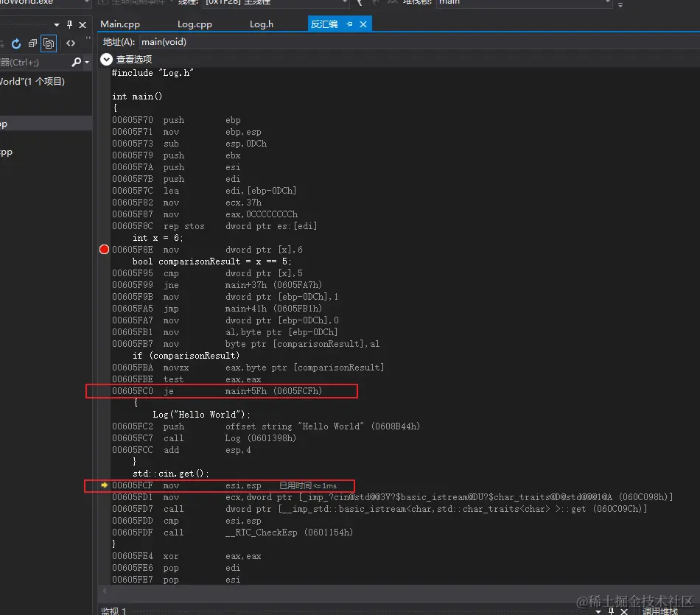Select the 反汇编 disassembly tab

pos(324,24)
